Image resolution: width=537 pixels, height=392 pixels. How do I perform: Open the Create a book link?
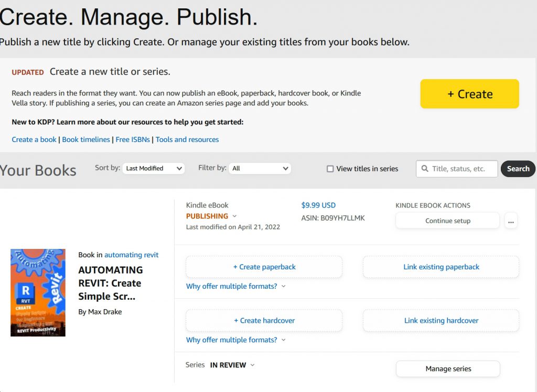pyautogui.click(x=34, y=139)
